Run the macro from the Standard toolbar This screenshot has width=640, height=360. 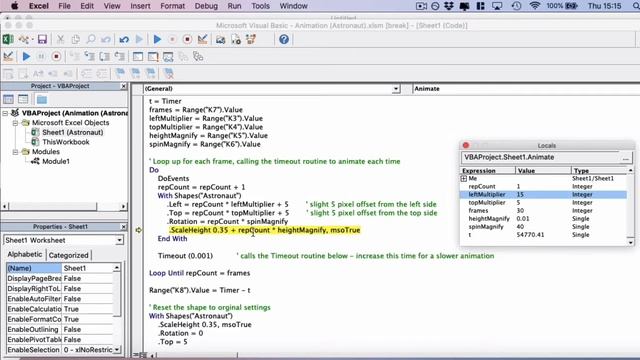[157, 40]
